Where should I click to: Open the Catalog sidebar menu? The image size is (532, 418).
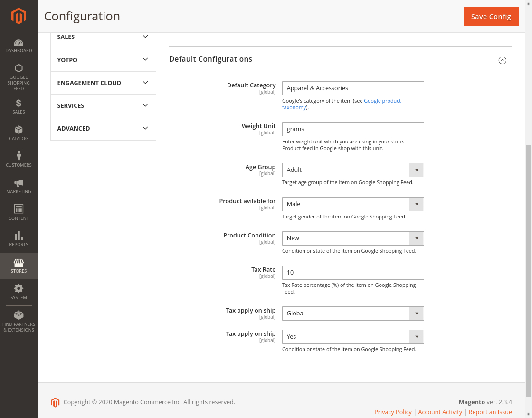coord(19,133)
